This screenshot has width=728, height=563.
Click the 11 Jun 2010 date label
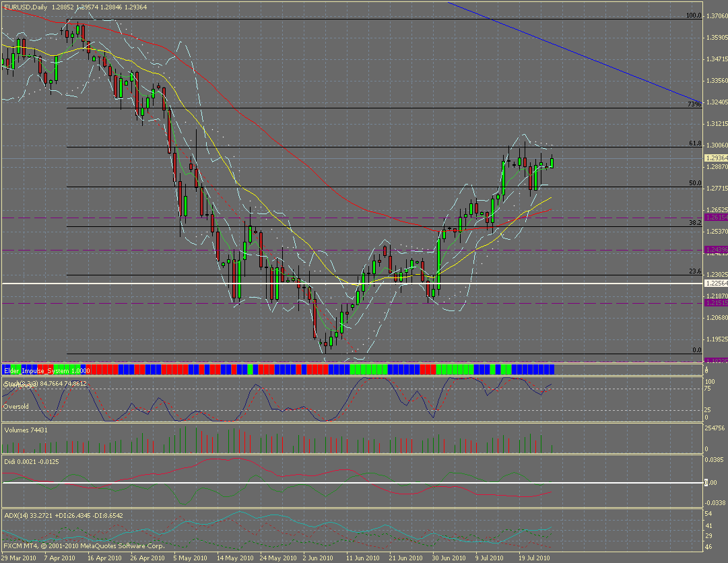362,558
